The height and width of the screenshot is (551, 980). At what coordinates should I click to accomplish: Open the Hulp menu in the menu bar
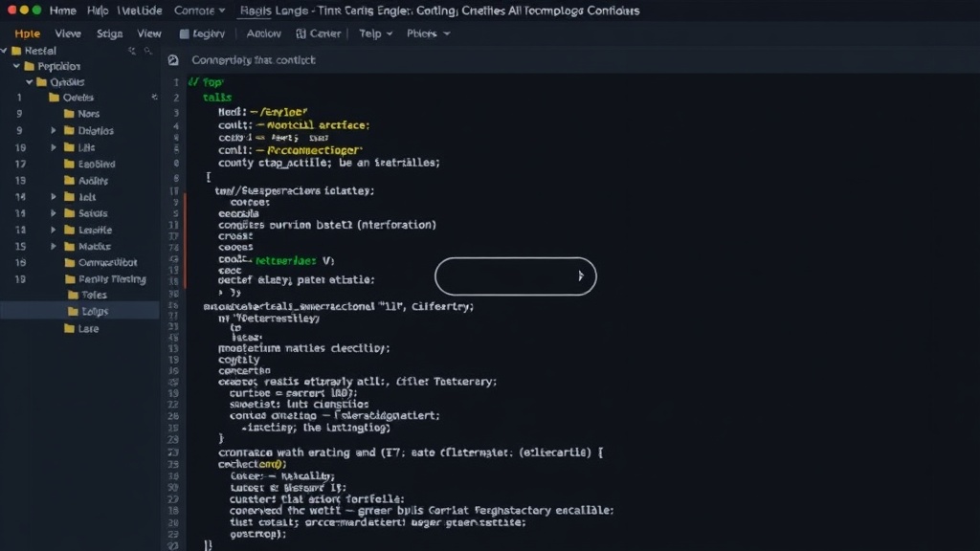pyautogui.click(x=98, y=11)
